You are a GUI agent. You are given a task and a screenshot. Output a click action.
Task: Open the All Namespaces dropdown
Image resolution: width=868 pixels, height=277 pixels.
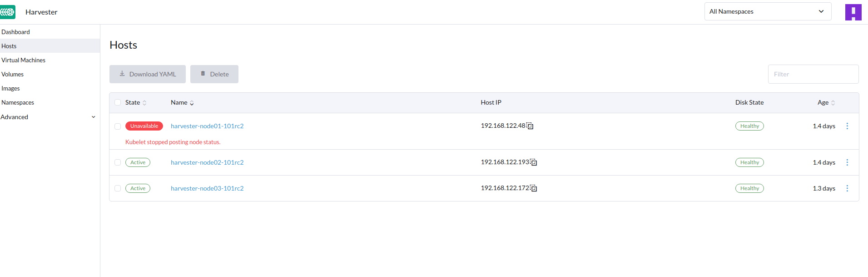[767, 11]
